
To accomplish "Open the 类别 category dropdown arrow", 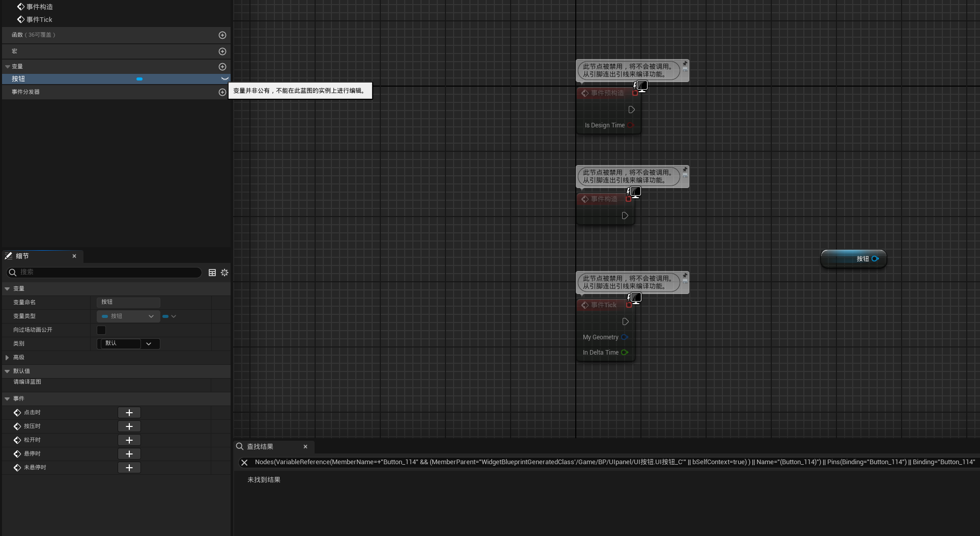I will coord(149,344).
